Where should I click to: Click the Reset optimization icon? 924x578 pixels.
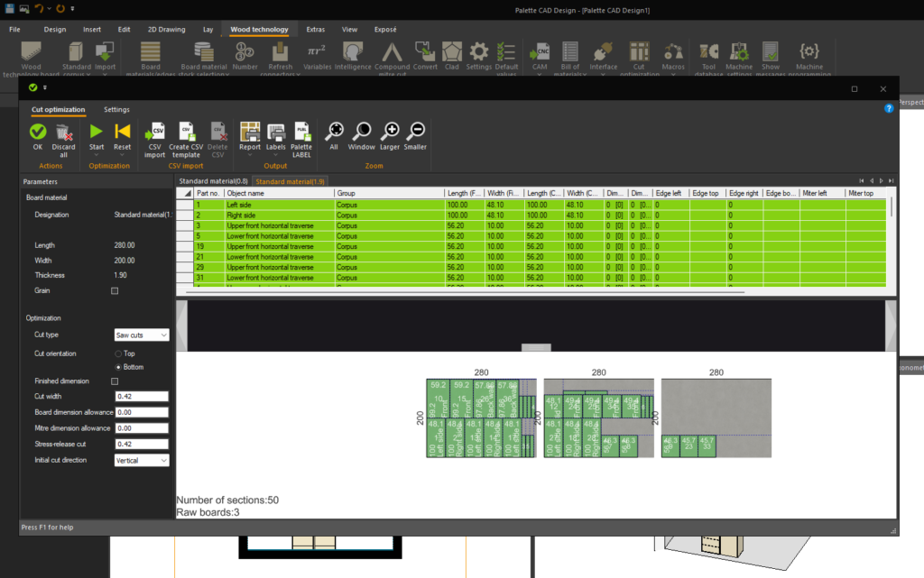[122, 133]
